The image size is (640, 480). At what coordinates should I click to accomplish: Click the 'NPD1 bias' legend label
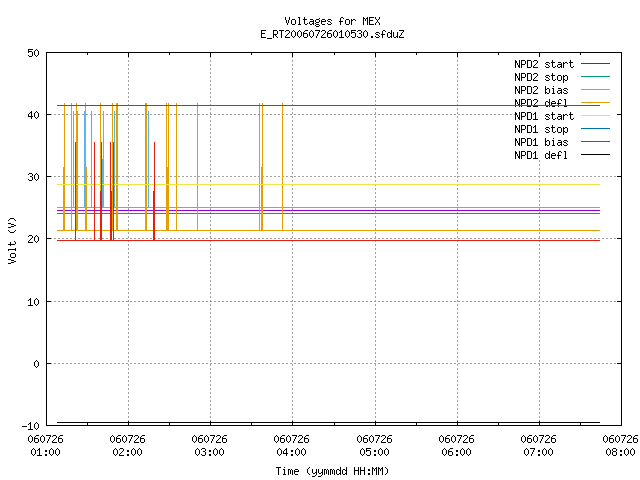click(541, 142)
